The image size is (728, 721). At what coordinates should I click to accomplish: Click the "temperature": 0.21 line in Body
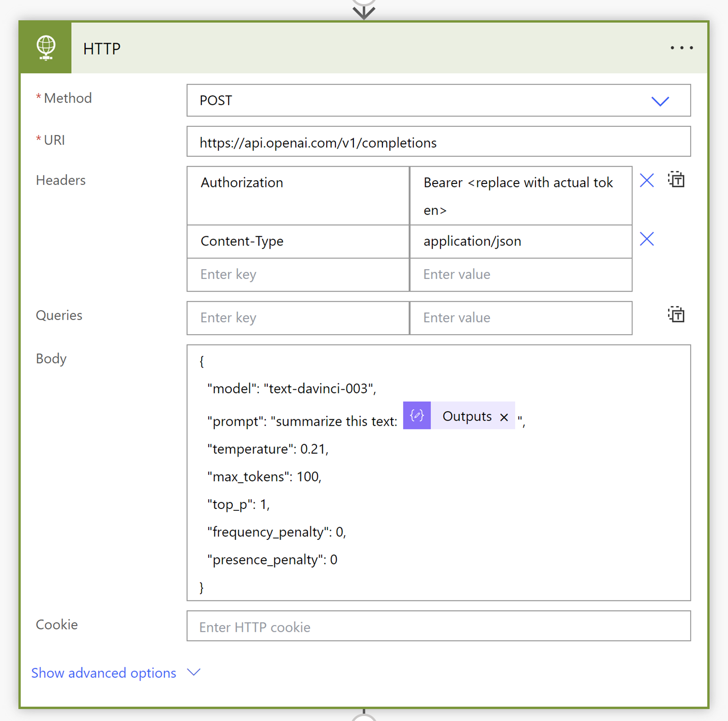(x=268, y=449)
